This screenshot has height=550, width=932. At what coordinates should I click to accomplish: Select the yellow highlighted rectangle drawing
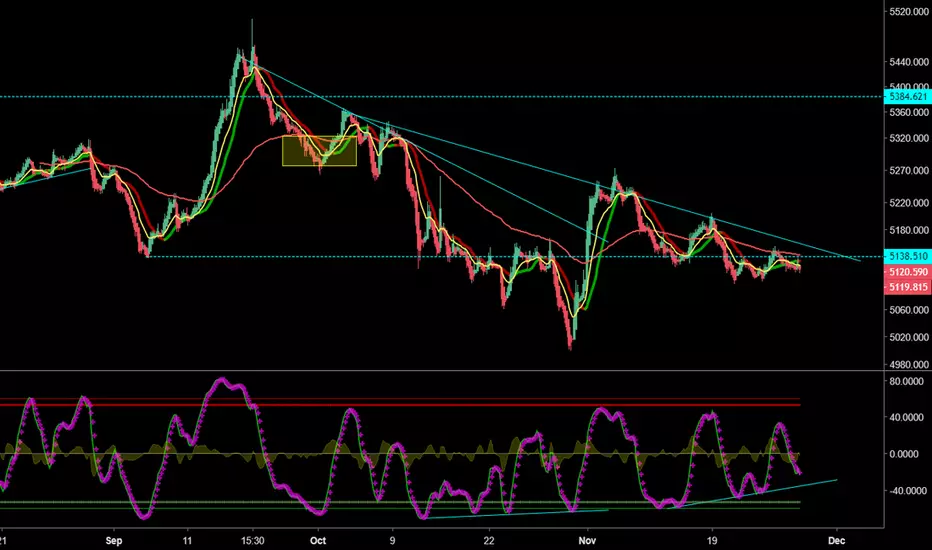[319, 150]
